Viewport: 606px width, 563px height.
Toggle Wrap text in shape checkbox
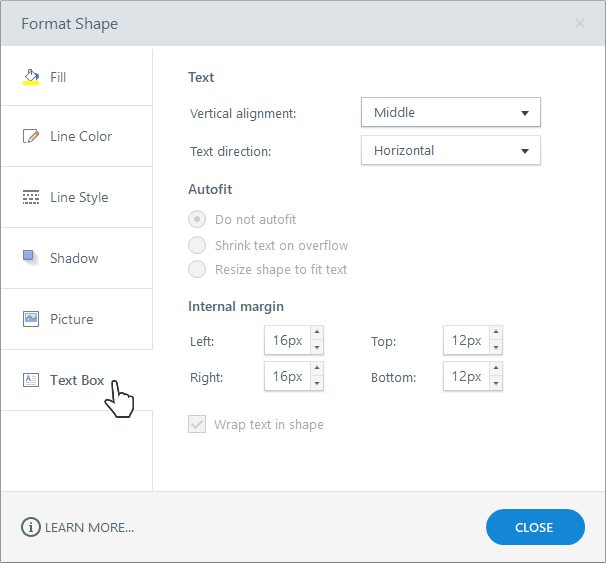197,424
